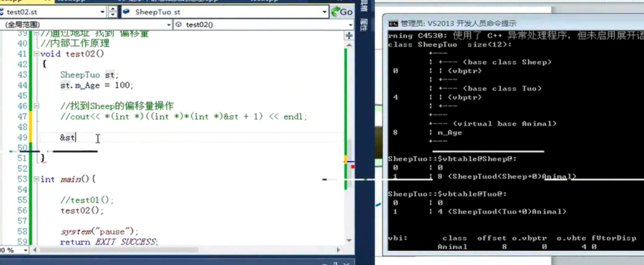Click 'SheepTuo::$vbtable@Tuo@:' console line
644x265 pixels.
coord(447,194)
